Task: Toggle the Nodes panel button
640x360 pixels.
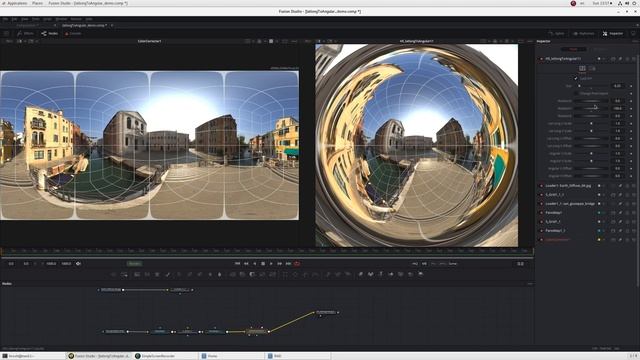Action: point(50,33)
